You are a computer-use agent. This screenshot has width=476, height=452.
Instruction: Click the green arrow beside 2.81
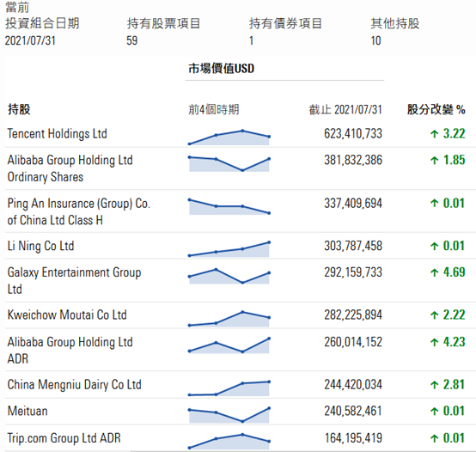click(x=435, y=385)
